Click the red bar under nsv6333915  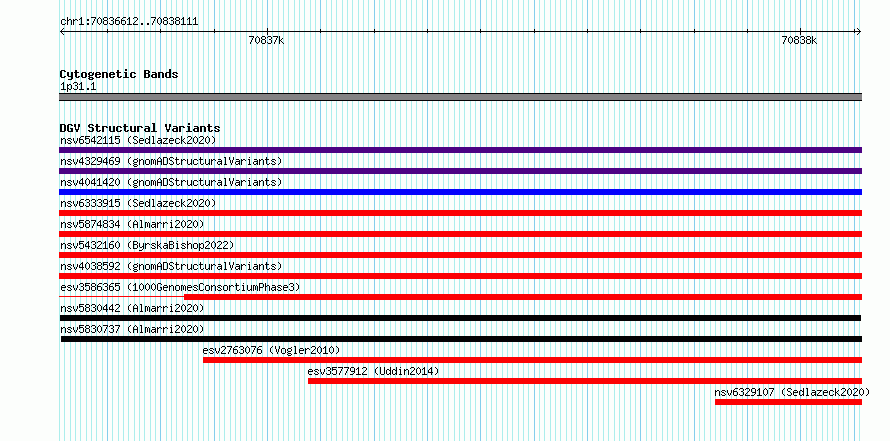460,213
